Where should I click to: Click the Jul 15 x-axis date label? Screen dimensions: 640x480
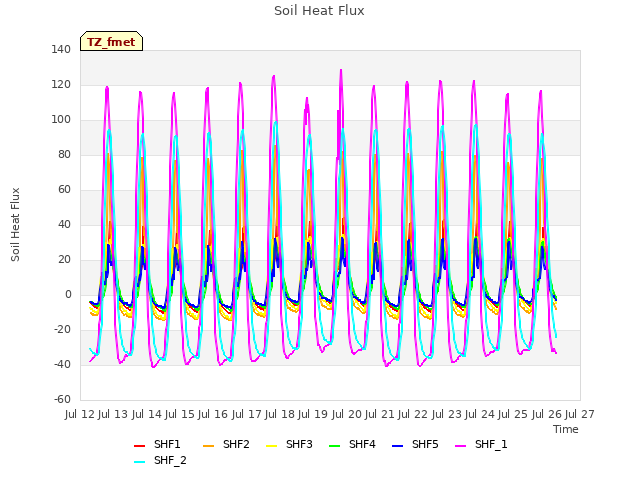tap(180, 414)
